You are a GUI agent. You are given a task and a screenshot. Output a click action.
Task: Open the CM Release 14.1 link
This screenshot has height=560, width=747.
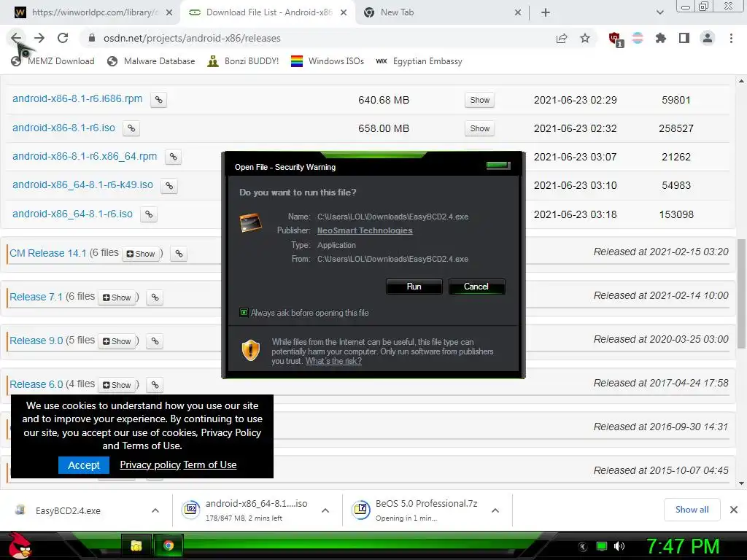click(47, 253)
